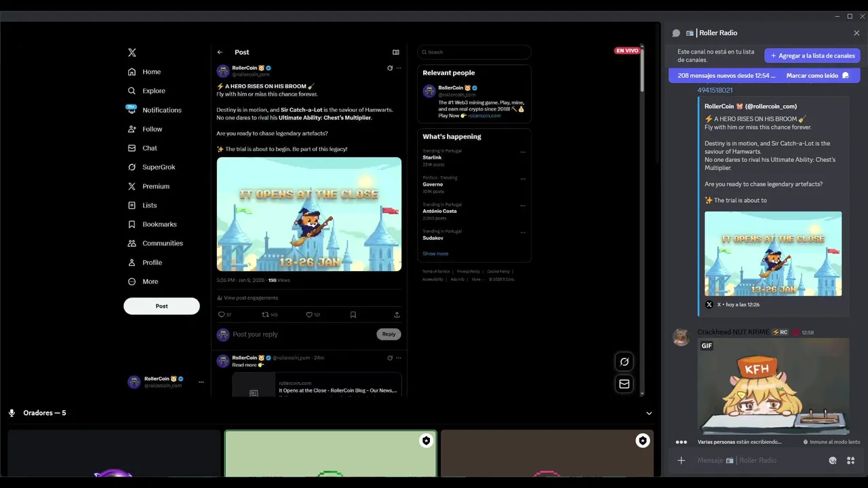The image size is (868, 488).
Task: Open RollerCoin (@rollercoin_com) embed title link
Action: coord(751,106)
